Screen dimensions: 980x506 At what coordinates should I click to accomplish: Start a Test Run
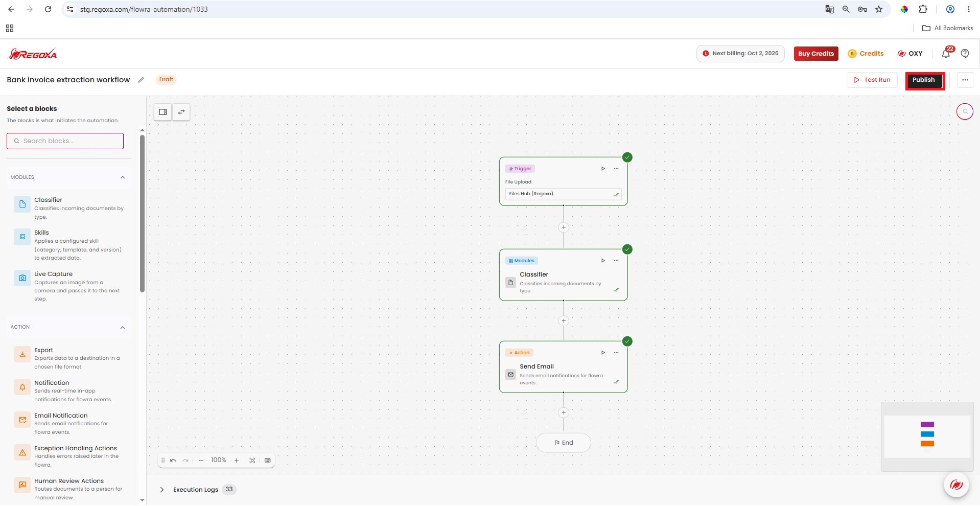pyautogui.click(x=872, y=80)
